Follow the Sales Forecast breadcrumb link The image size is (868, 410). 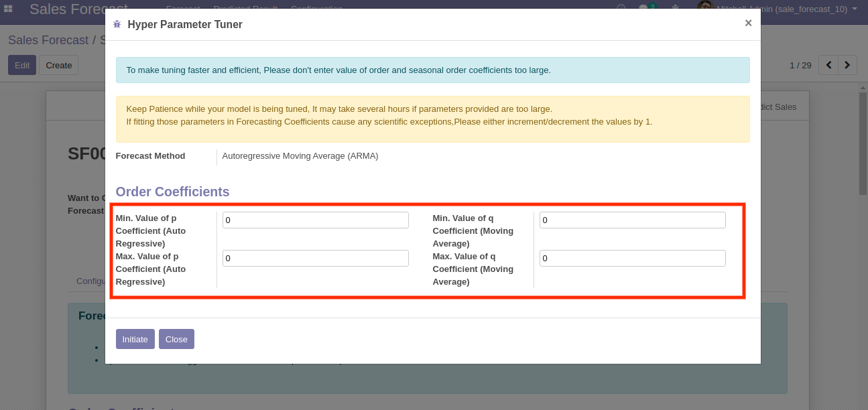(48, 40)
